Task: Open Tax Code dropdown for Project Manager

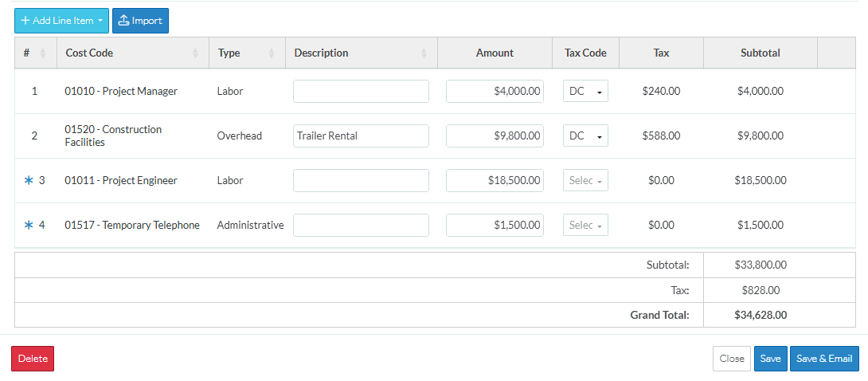Action: (585, 92)
